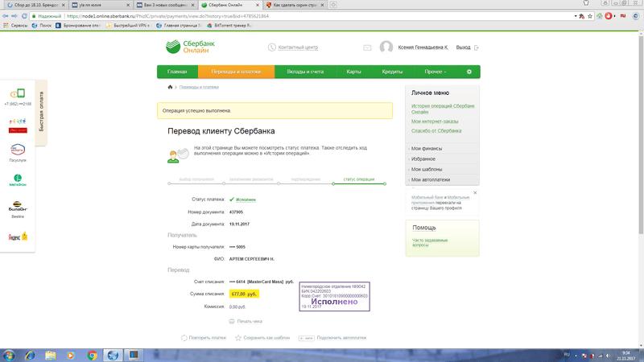
Task: Click the Повторить платеж link
Action: click(x=208, y=338)
